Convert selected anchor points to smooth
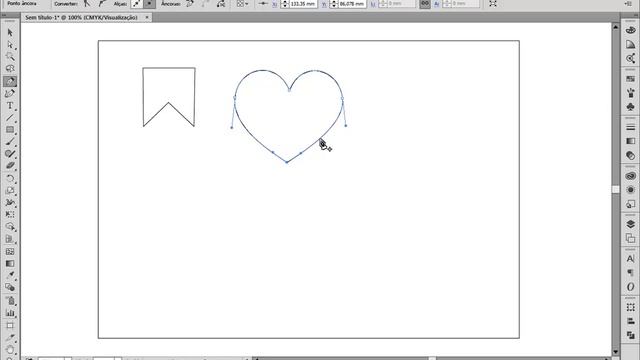640x360 pixels. (x=102, y=4)
